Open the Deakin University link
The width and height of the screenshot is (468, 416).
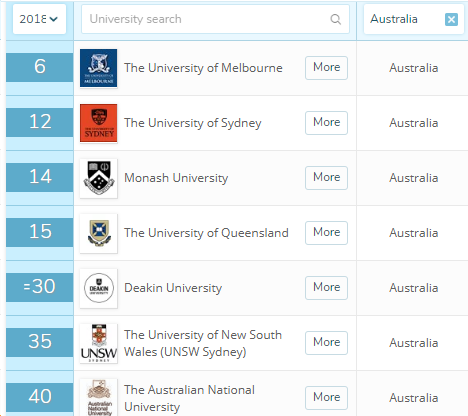[x=173, y=288]
